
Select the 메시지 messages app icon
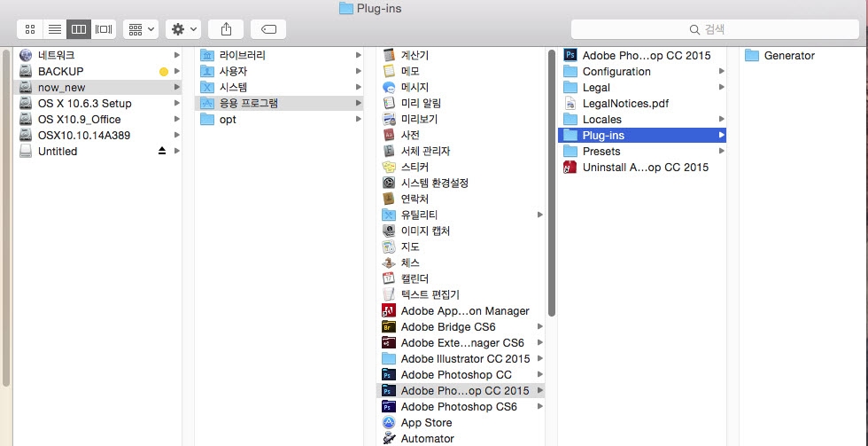(389, 88)
